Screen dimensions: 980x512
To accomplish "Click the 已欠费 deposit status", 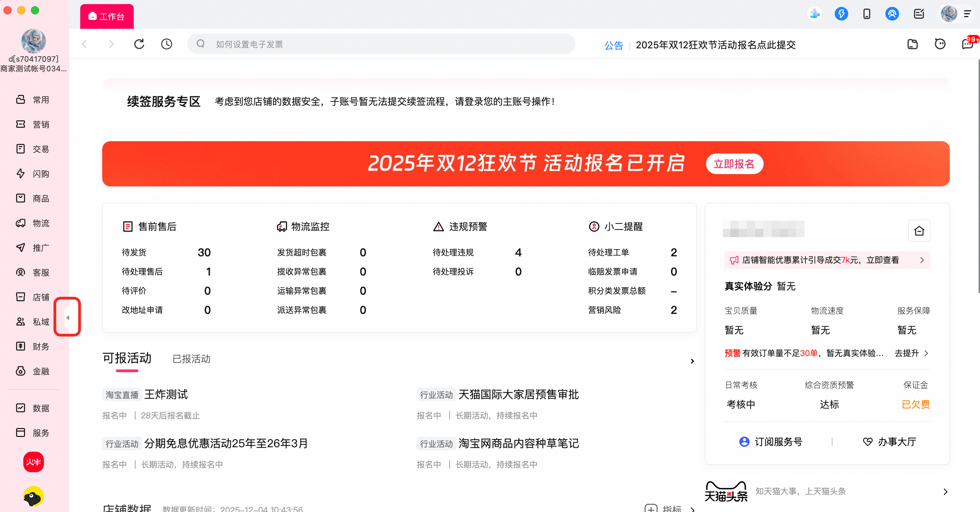I will 915,404.
